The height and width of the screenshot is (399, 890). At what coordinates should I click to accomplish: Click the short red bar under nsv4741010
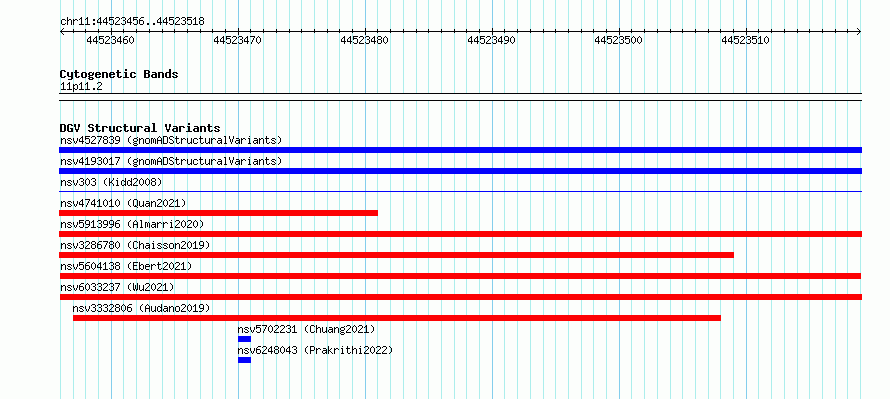click(x=219, y=213)
